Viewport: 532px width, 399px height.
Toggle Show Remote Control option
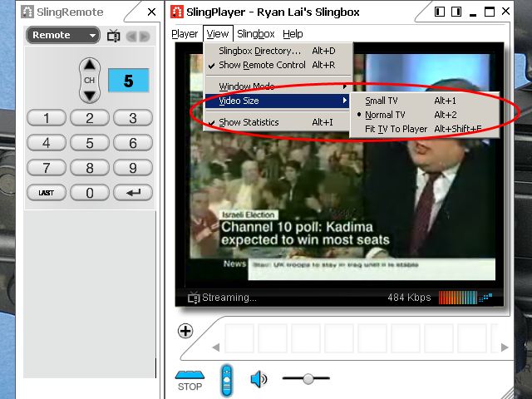click(x=278, y=65)
